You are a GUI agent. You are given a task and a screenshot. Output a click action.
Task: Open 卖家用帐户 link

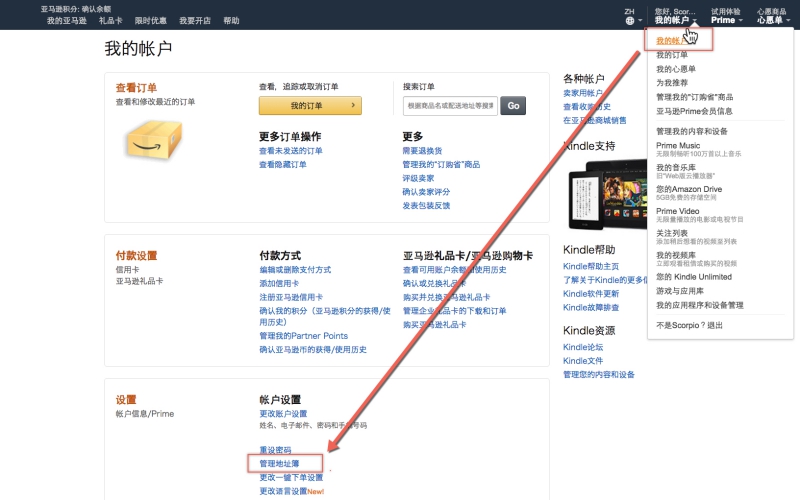click(583, 93)
